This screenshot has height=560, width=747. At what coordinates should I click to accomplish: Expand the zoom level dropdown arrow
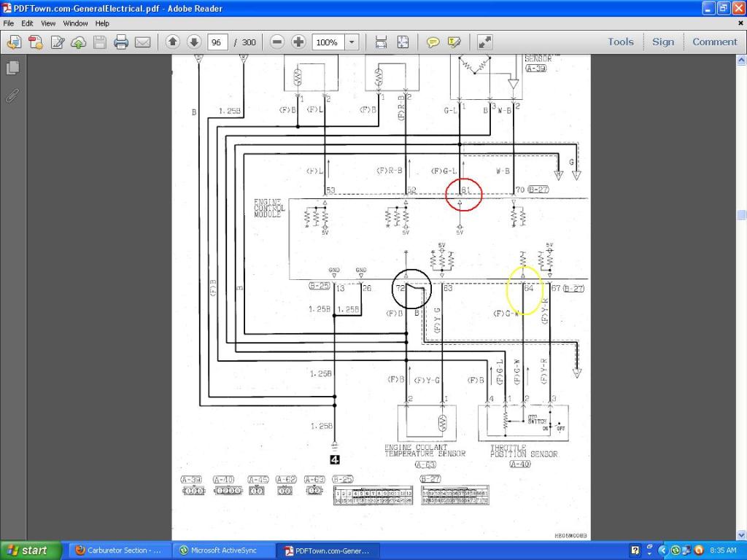click(x=352, y=42)
